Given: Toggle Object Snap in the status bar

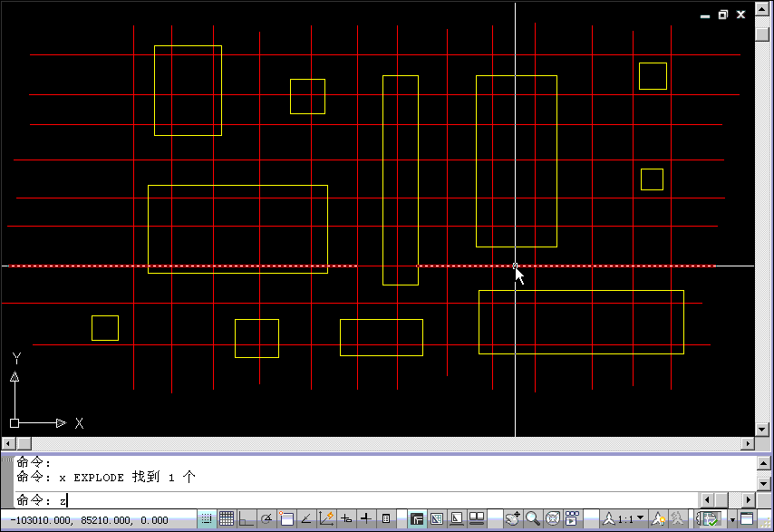Looking at the screenshot, I should coord(286,519).
